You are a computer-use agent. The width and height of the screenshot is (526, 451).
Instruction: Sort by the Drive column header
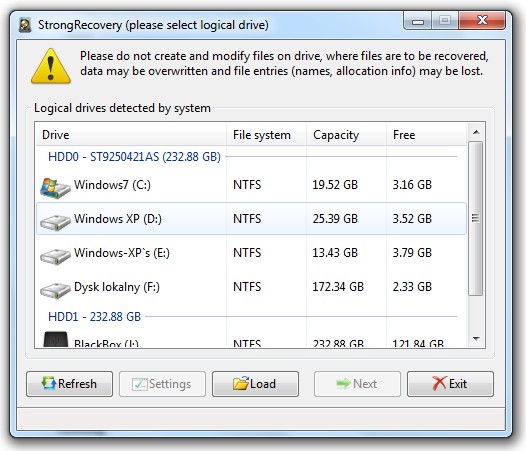click(x=131, y=135)
